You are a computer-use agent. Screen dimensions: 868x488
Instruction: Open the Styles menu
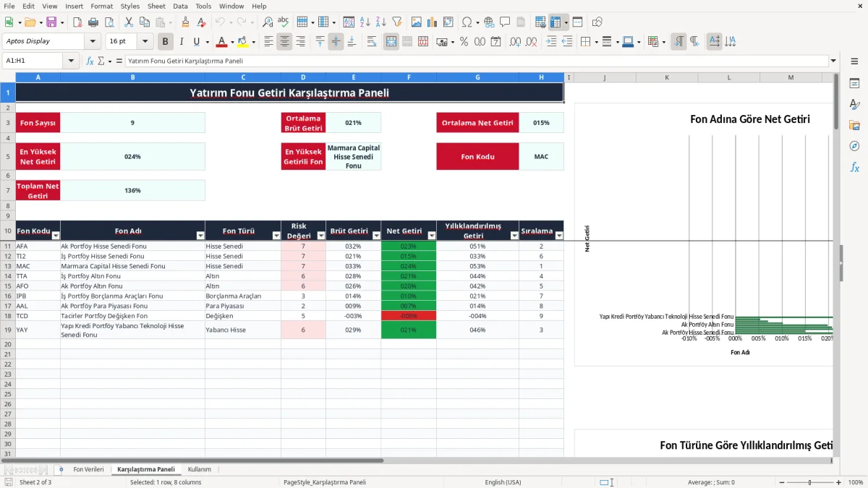coord(130,6)
